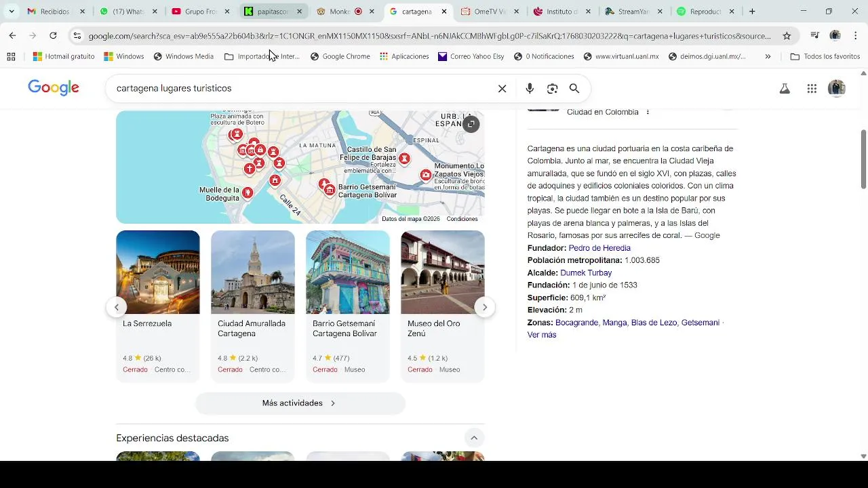Open the Google apps grid

pyautogui.click(x=812, y=88)
